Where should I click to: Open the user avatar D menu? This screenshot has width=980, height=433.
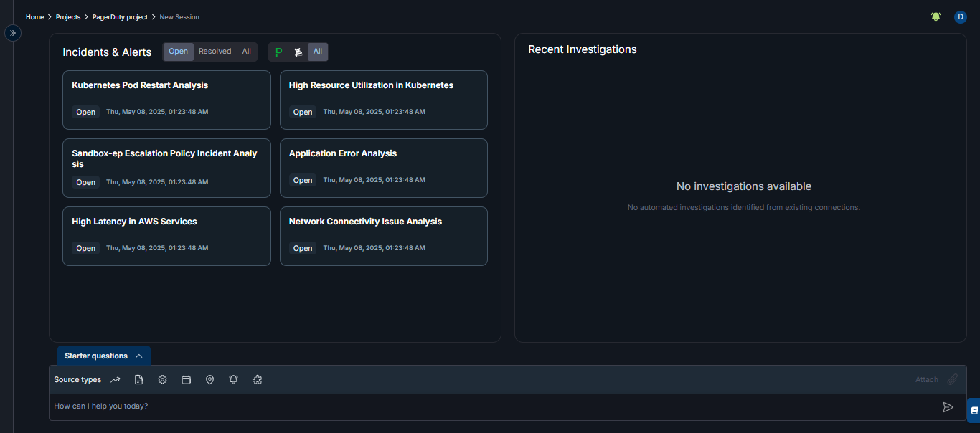pyautogui.click(x=960, y=16)
